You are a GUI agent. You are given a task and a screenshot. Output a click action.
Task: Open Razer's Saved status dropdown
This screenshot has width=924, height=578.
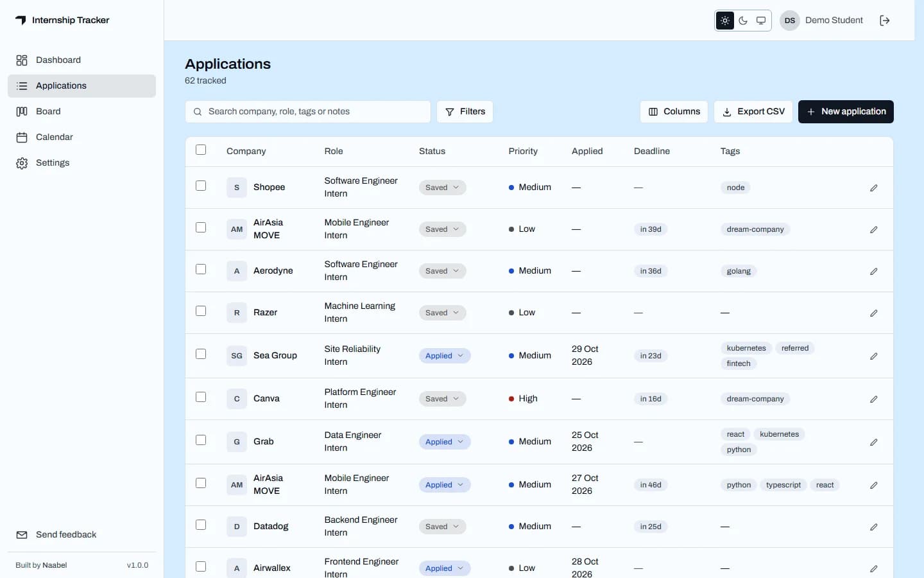click(442, 313)
